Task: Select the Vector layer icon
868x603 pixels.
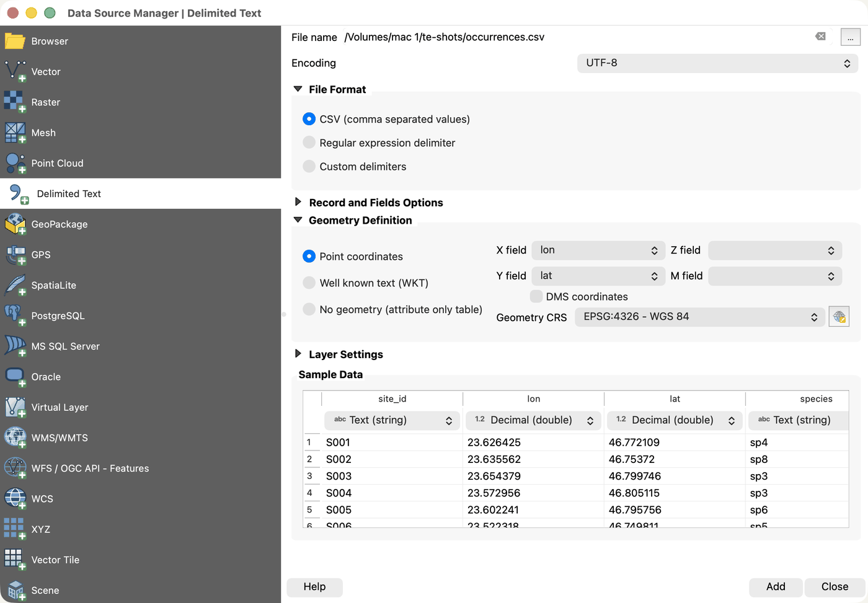Action: (15, 71)
